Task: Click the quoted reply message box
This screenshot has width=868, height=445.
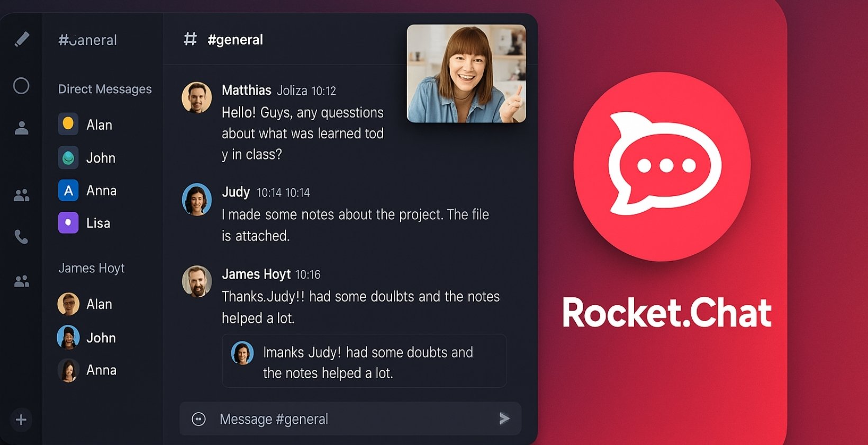Action: pos(364,361)
